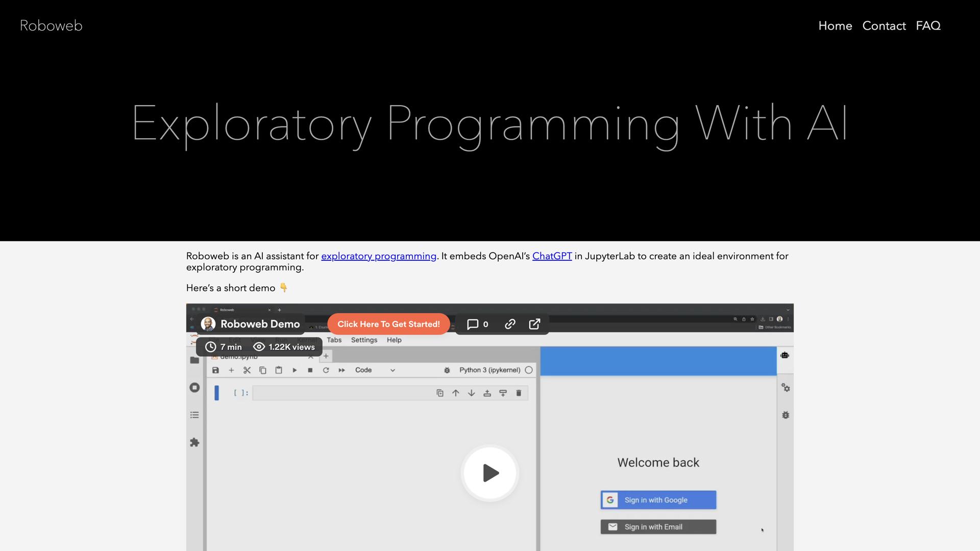Click the Roboweb site logo text
Screen dimensions: 980x551
click(x=51, y=26)
